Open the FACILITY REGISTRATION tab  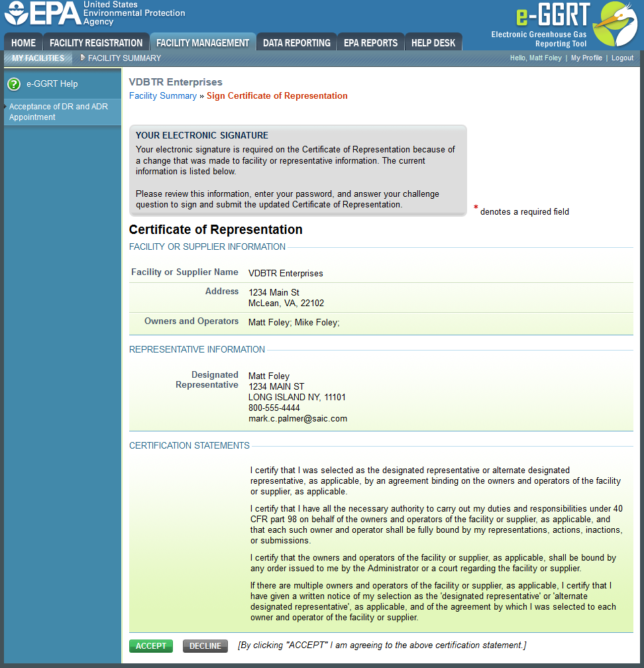[96, 42]
